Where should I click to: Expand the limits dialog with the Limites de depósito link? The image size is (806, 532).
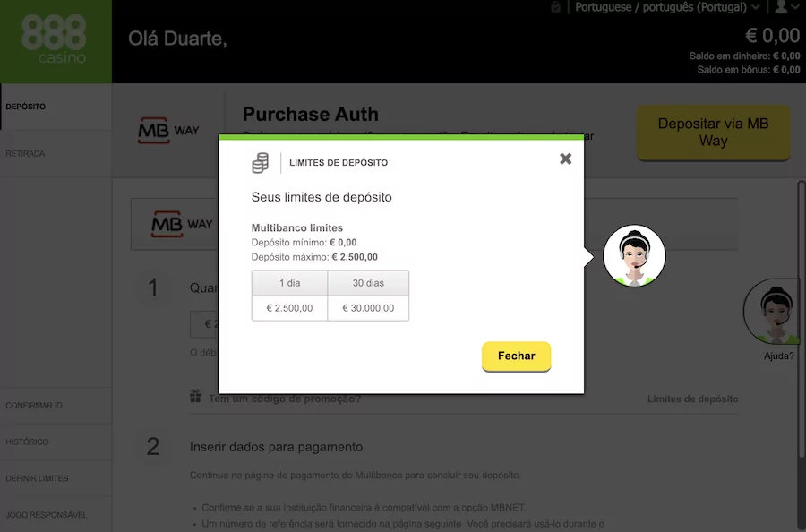pos(692,399)
